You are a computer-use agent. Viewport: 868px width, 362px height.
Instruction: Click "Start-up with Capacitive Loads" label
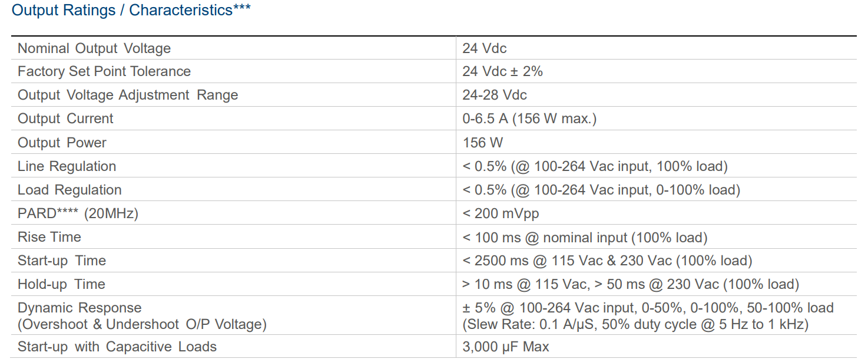click(x=117, y=347)
